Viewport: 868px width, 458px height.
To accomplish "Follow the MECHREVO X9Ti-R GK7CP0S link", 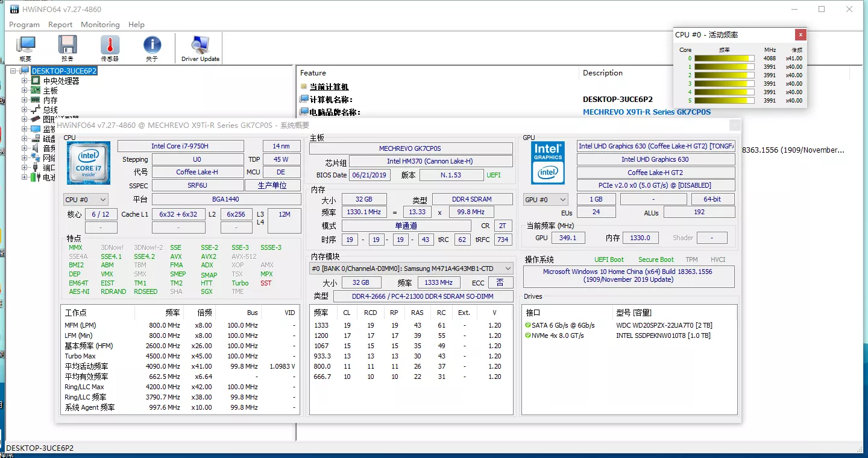I will pyautogui.click(x=647, y=112).
